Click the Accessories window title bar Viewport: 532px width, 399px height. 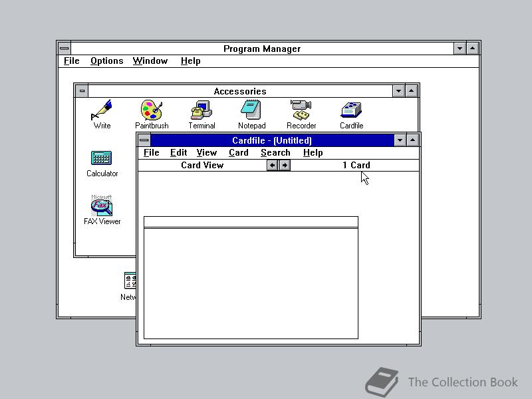coord(240,91)
